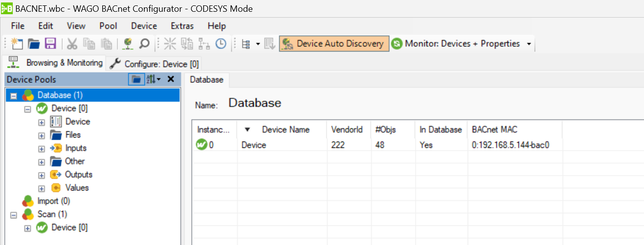Image resolution: width=644 pixels, height=245 pixels.
Task: Close the Device Pools panel
Action: click(171, 79)
